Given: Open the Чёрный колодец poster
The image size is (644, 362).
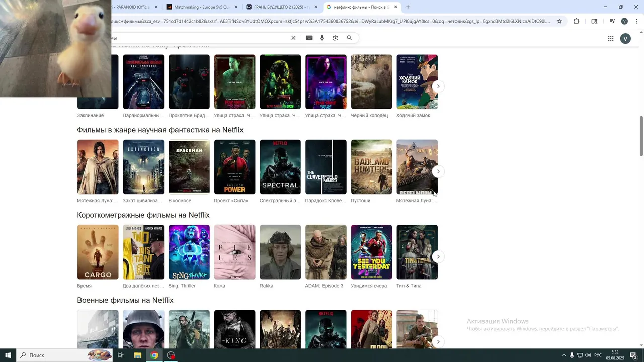Looking at the screenshot, I should 371,81.
